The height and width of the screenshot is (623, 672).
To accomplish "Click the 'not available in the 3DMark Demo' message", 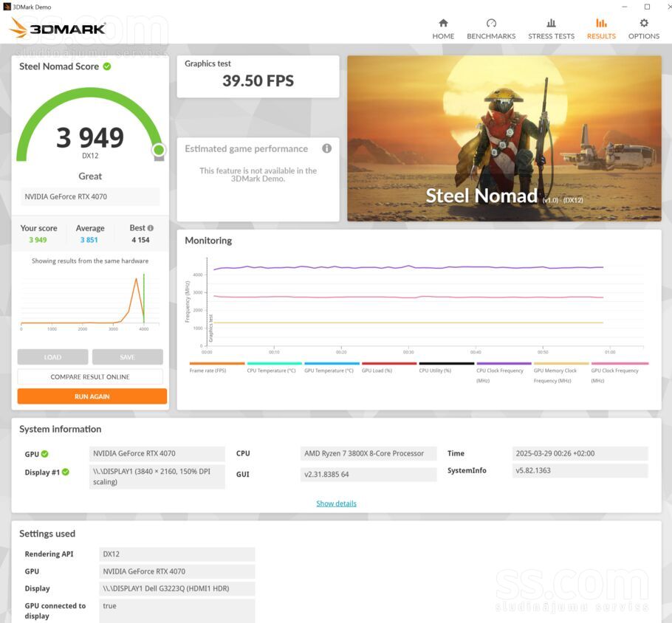I will tap(258, 174).
